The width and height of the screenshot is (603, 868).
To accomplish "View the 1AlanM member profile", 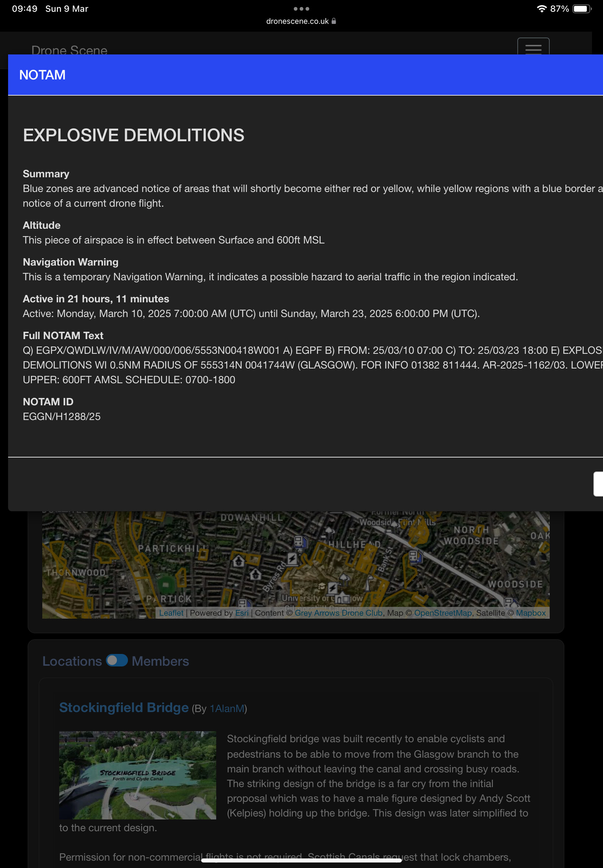I will pos(227,708).
